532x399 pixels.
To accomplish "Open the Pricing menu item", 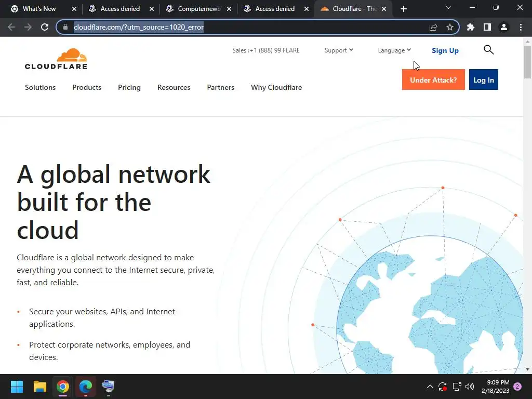I will pos(129,87).
